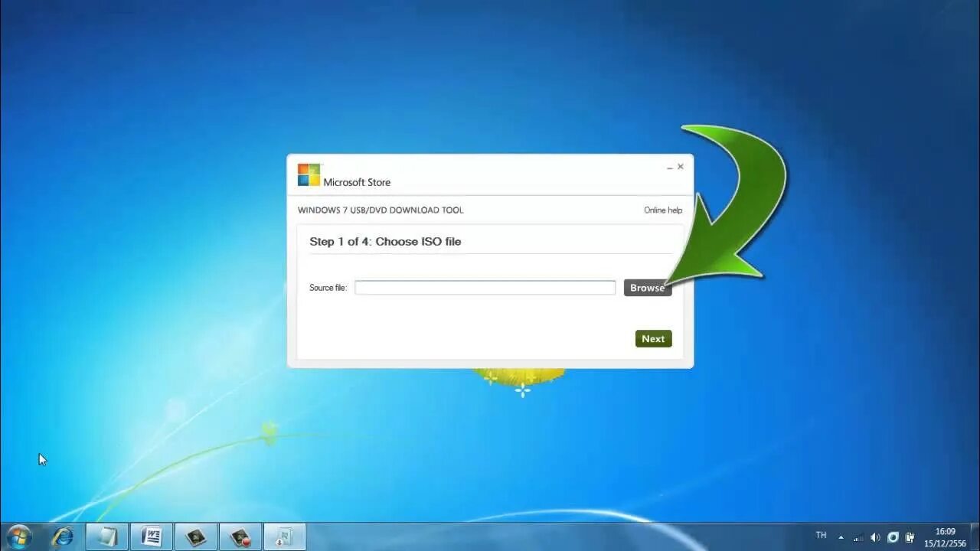Open the volume speaker tray icon

[875, 537]
